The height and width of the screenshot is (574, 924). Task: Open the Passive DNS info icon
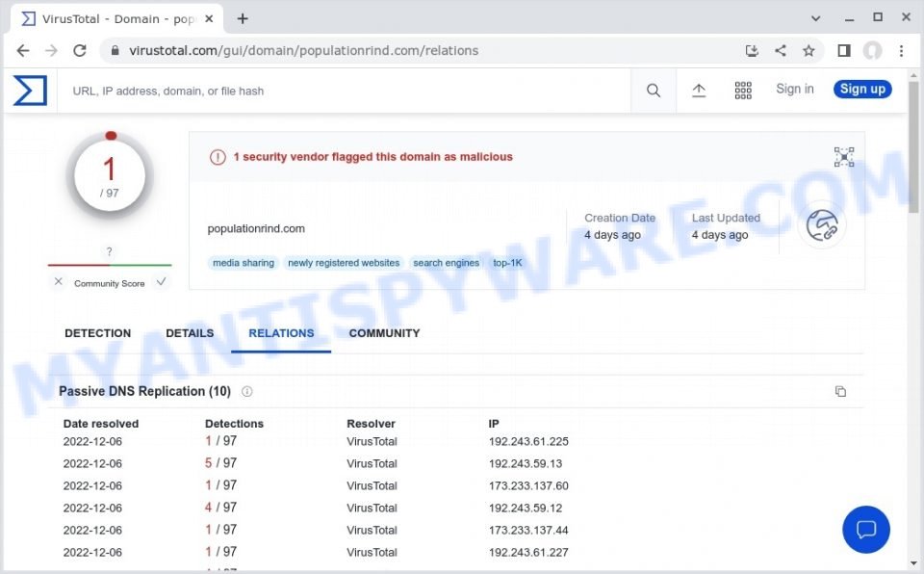pyautogui.click(x=247, y=391)
